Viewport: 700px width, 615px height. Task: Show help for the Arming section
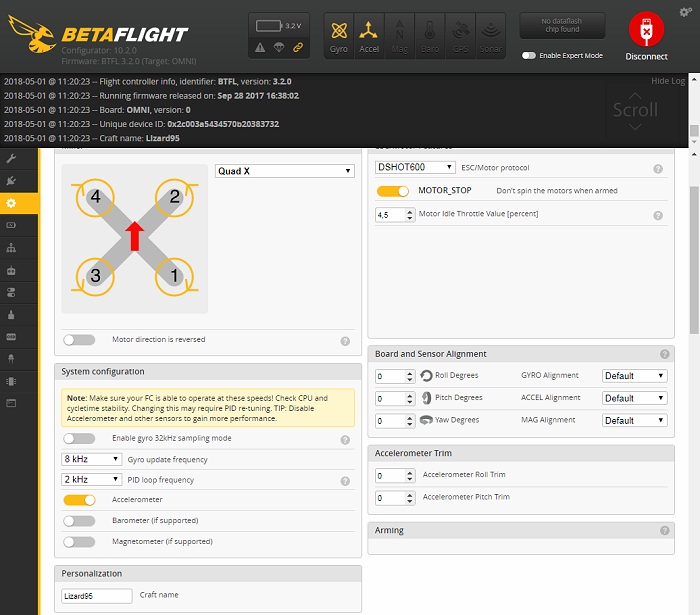664,530
